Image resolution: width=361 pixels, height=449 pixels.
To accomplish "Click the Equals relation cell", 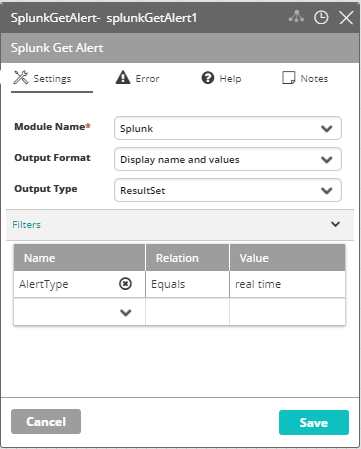I will 187,284.
